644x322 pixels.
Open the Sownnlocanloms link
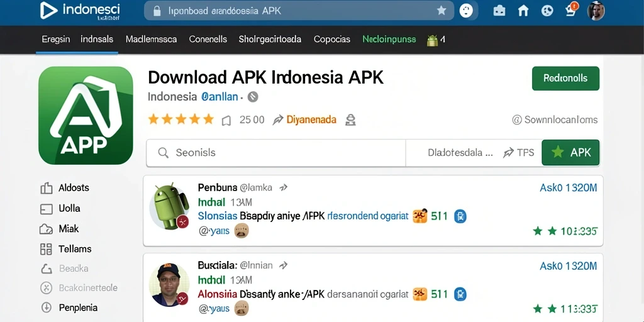pyautogui.click(x=555, y=120)
